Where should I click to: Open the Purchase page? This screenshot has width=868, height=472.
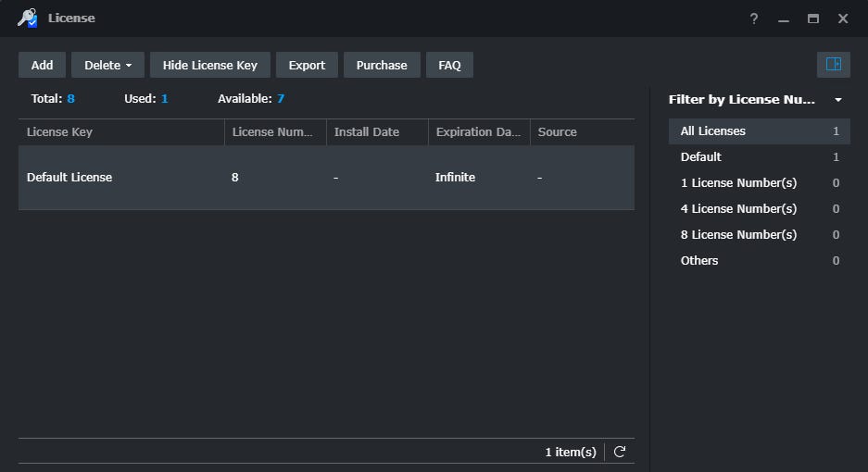382,65
